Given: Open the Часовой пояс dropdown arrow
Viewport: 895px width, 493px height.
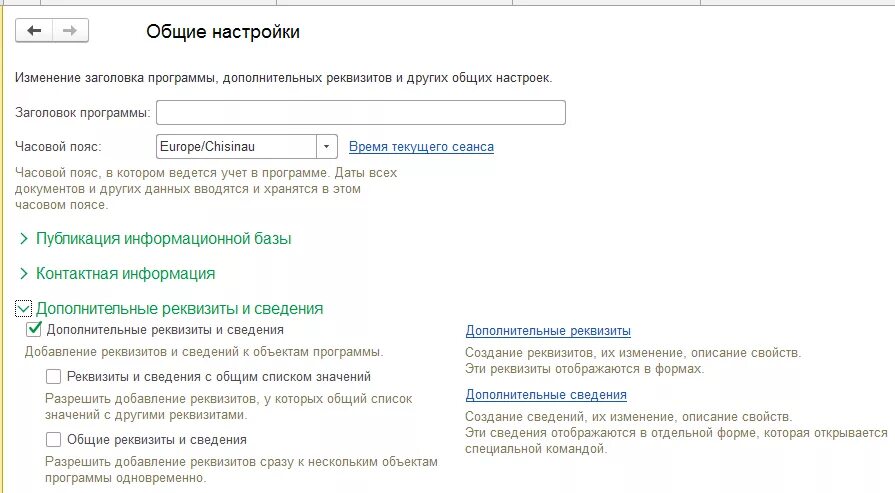Looking at the screenshot, I should pos(328,147).
